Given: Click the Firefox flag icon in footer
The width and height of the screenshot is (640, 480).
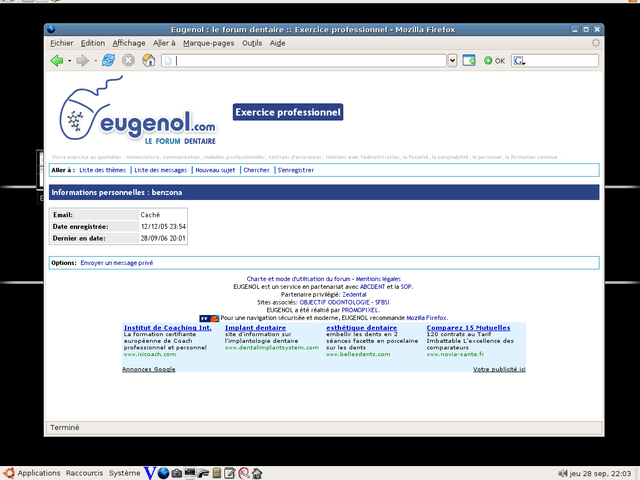Looking at the screenshot, I should (209, 318).
